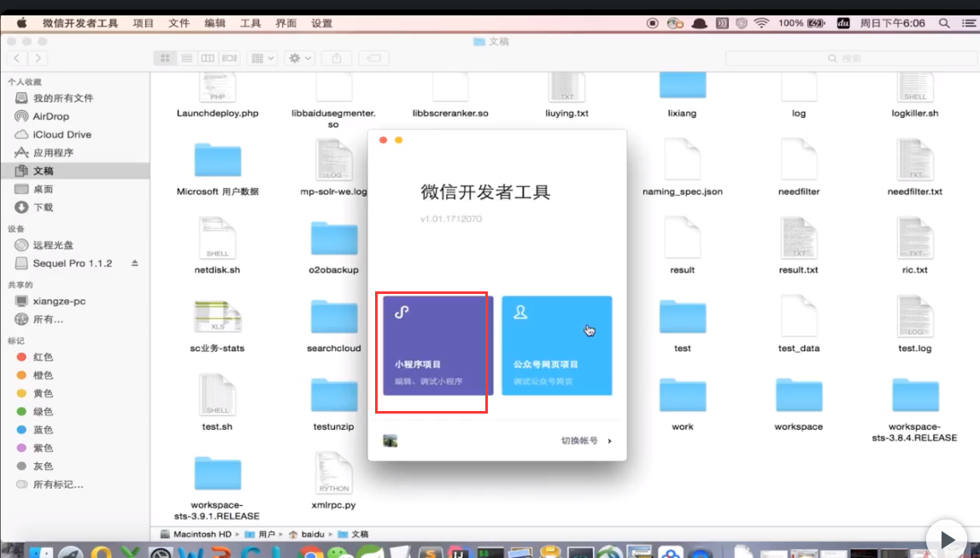Open the 公众号网页项目 blue card
The image size is (980, 558).
click(x=557, y=345)
